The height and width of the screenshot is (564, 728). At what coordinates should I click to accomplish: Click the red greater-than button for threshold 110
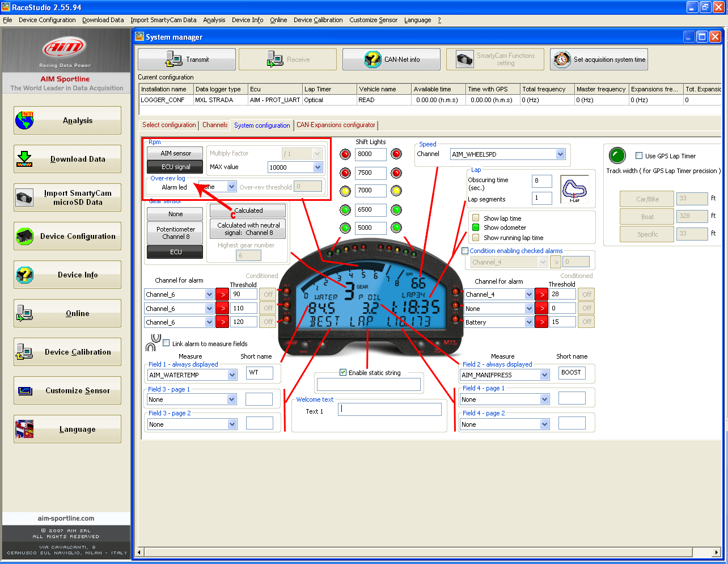tap(222, 308)
